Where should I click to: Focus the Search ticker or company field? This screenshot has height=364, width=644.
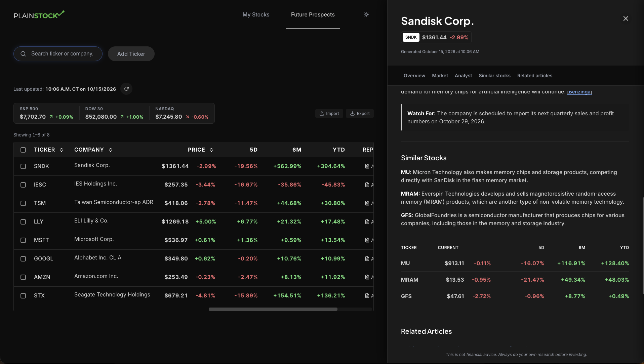58,54
